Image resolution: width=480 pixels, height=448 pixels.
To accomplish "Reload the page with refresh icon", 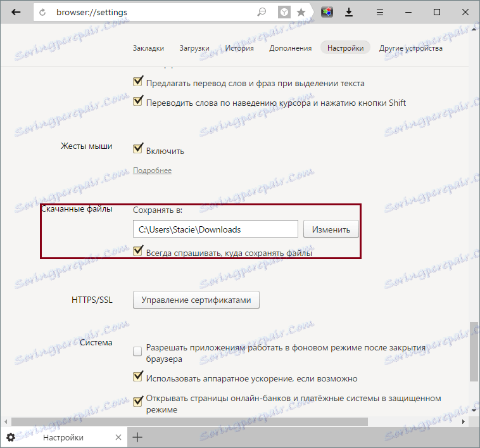I will pyautogui.click(x=42, y=12).
